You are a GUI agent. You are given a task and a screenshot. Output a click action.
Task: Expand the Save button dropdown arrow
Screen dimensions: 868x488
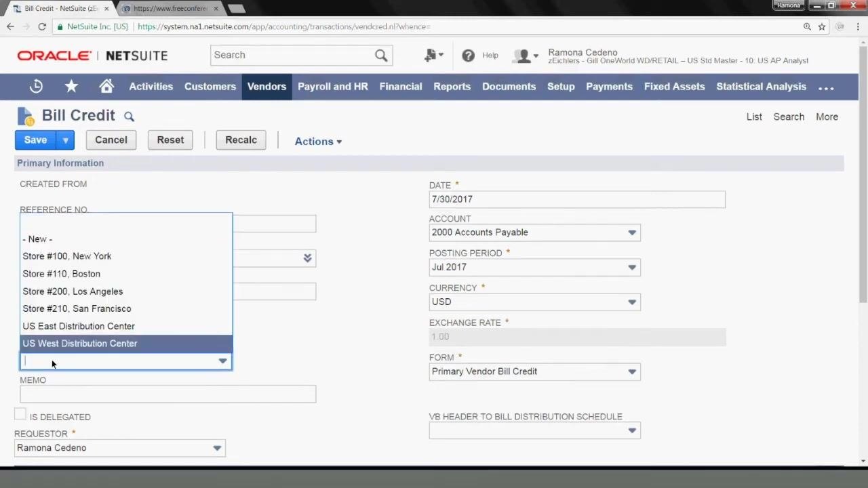pyautogui.click(x=65, y=140)
